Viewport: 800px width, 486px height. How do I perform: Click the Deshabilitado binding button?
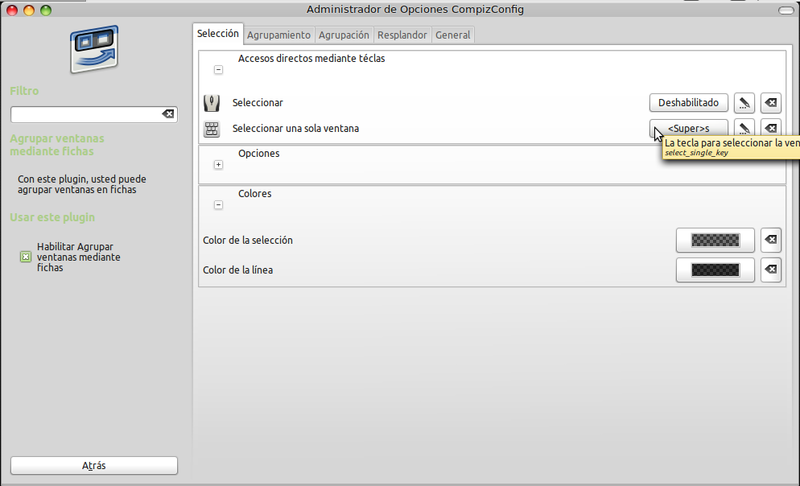click(688, 103)
